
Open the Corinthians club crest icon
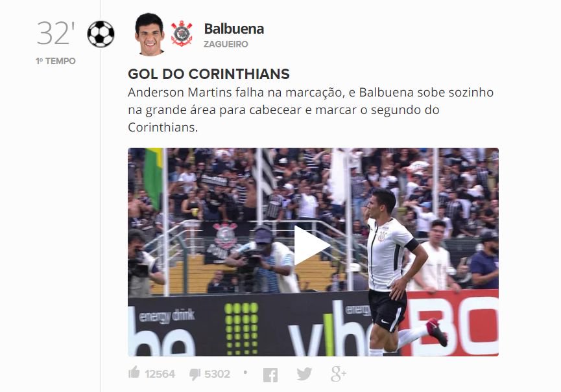point(182,34)
